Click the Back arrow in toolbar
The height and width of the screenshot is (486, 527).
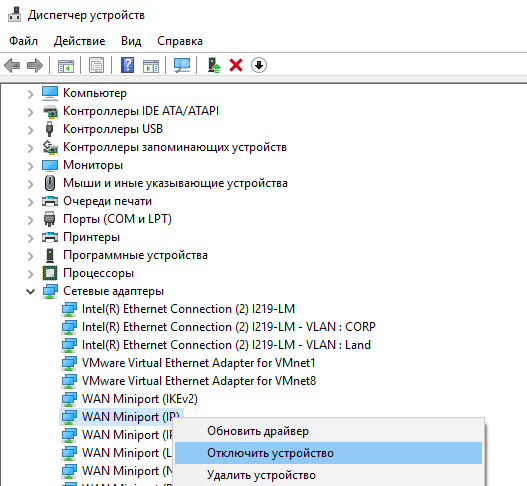tap(12, 65)
